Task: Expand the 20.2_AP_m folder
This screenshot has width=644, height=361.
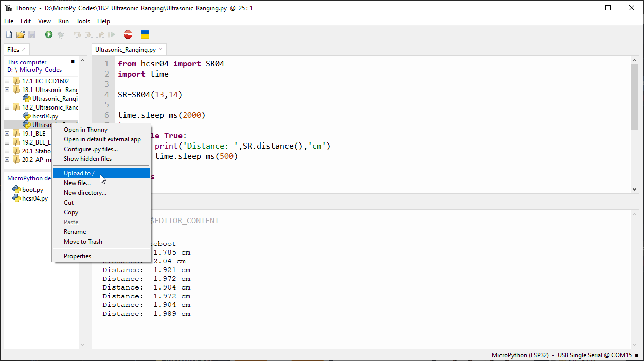Action: tap(7, 160)
